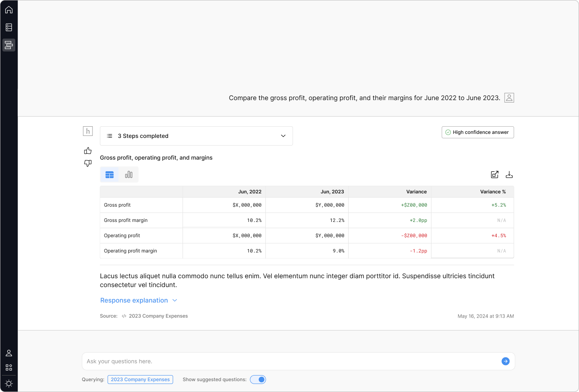Send the question with arrow button
Viewport: 579px width, 392px height.
tap(505, 361)
